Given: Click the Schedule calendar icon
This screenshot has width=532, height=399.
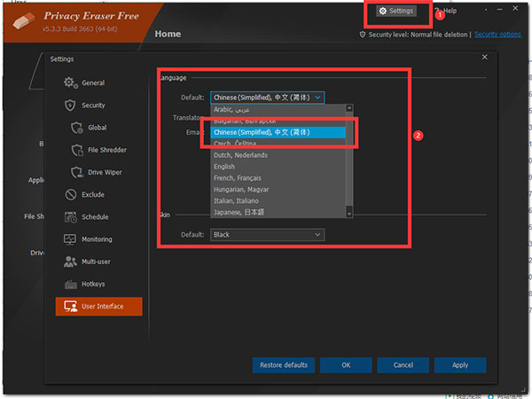Looking at the screenshot, I should (71, 217).
